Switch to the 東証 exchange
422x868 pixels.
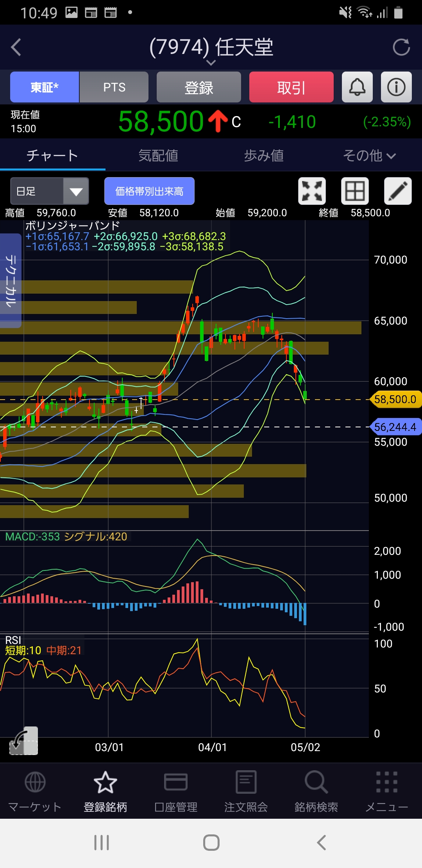click(45, 87)
